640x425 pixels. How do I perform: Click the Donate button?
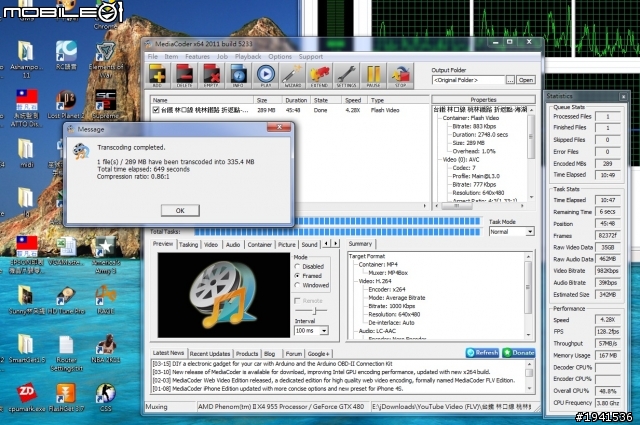pos(518,352)
